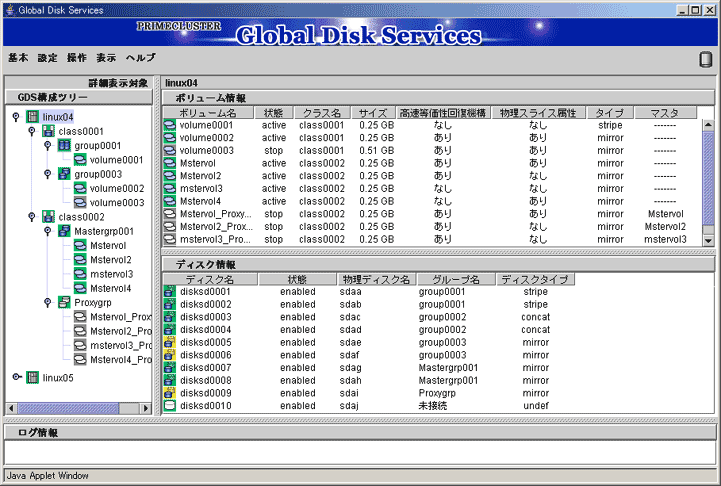The width and height of the screenshot is (721, 486).
Task: Click the 物理ディスク名 column header
Action: [377, 279]
